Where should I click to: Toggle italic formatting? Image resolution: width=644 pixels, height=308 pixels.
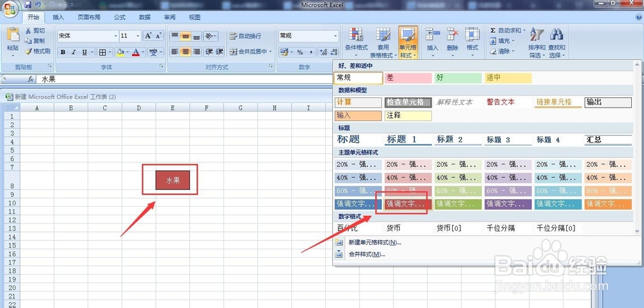(73, 52)
